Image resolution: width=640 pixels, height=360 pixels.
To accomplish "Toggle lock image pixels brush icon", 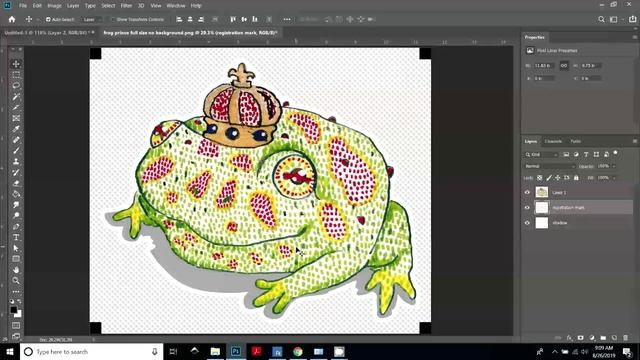I will 549,178.
